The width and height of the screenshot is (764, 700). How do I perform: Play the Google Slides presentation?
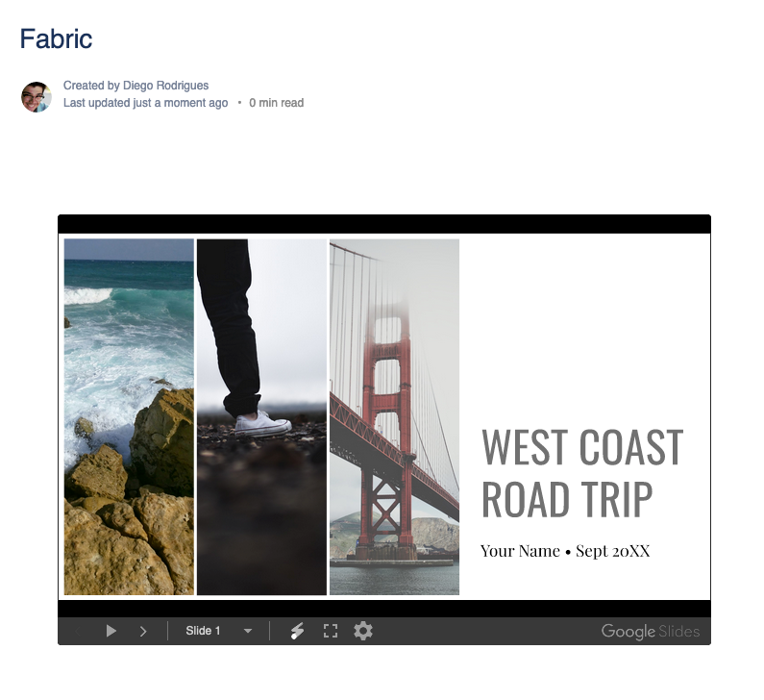tap(111, 631)
